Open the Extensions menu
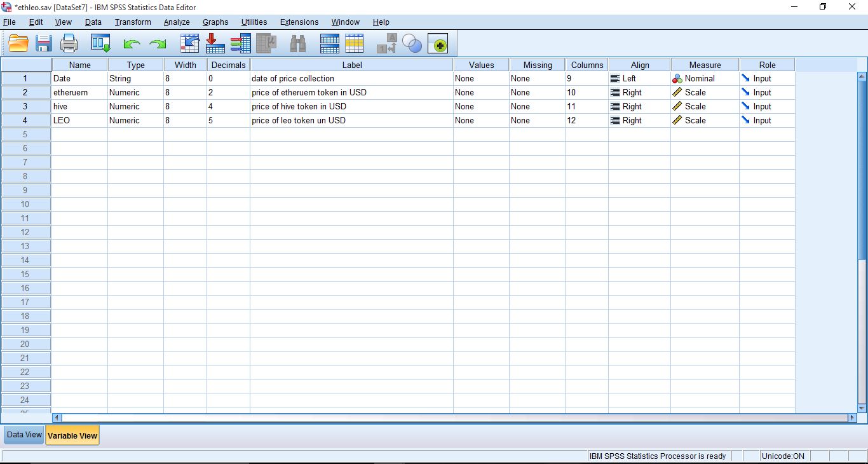Image resolution: width=868 pixels, height=464 pixels. point(299,22)
